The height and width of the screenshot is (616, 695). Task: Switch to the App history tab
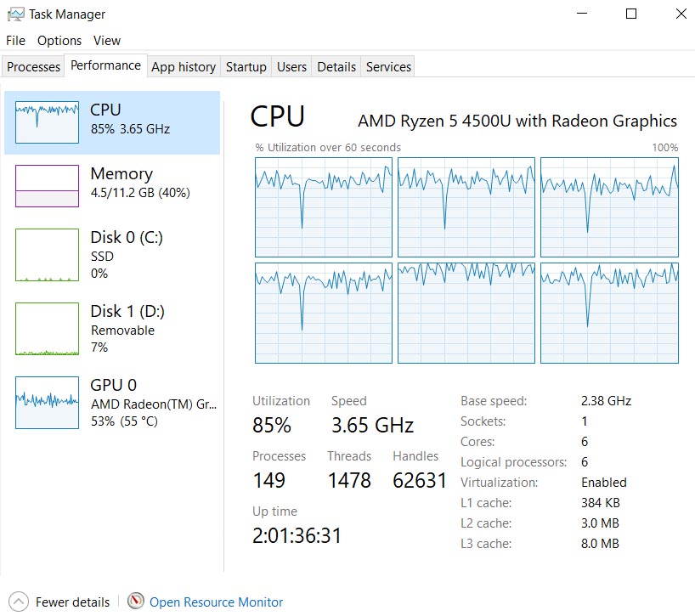(x=184, y=67)
